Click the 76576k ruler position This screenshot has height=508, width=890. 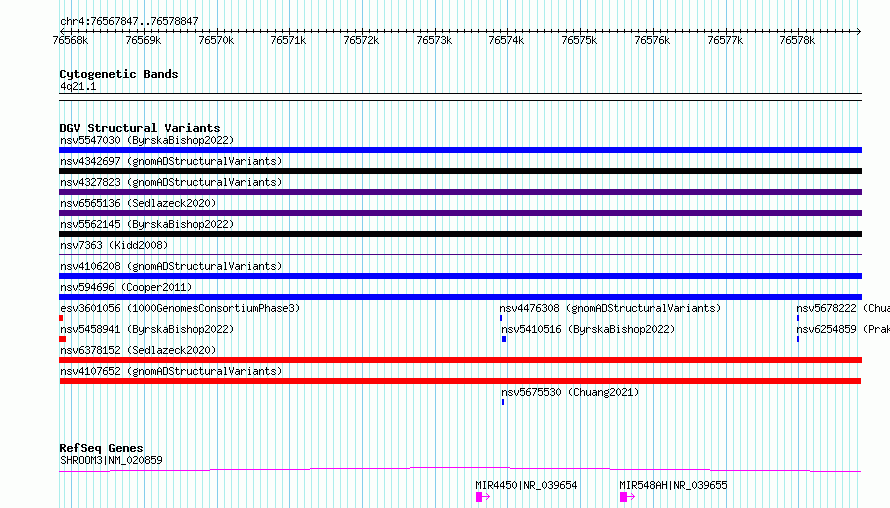652,40
